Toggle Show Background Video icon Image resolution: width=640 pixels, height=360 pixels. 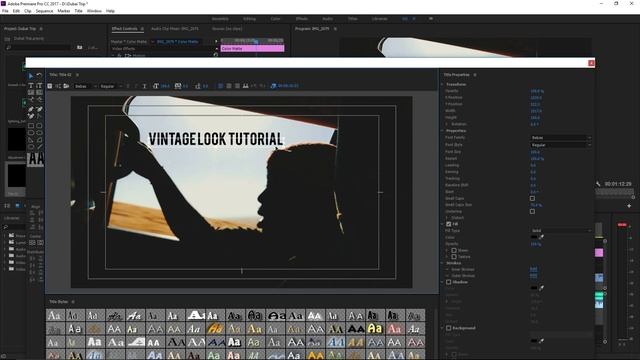click(273, 86)
